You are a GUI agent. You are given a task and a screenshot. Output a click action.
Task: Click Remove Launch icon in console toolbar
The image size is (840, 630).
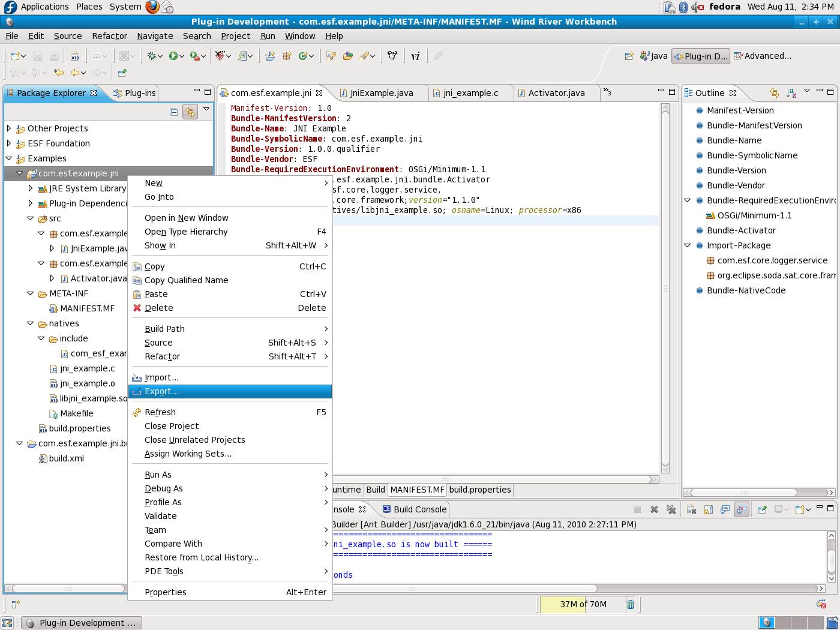(654, 509)
